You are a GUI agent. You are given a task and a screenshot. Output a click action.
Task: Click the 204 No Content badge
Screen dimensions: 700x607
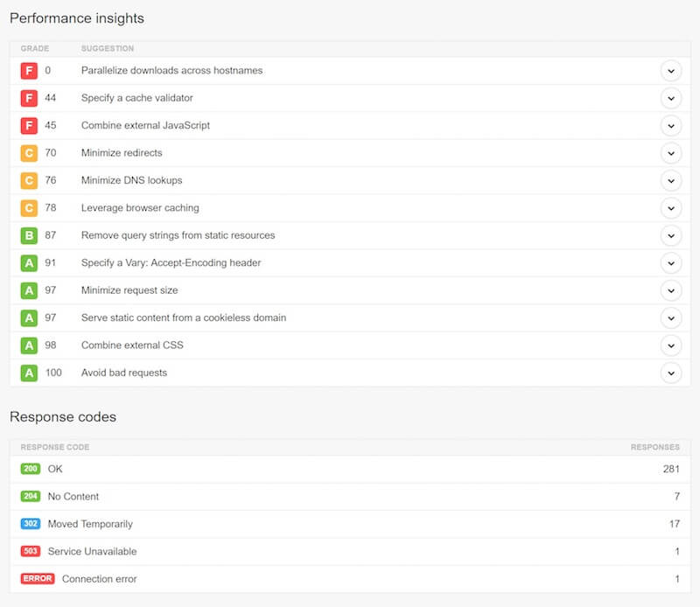31,496
